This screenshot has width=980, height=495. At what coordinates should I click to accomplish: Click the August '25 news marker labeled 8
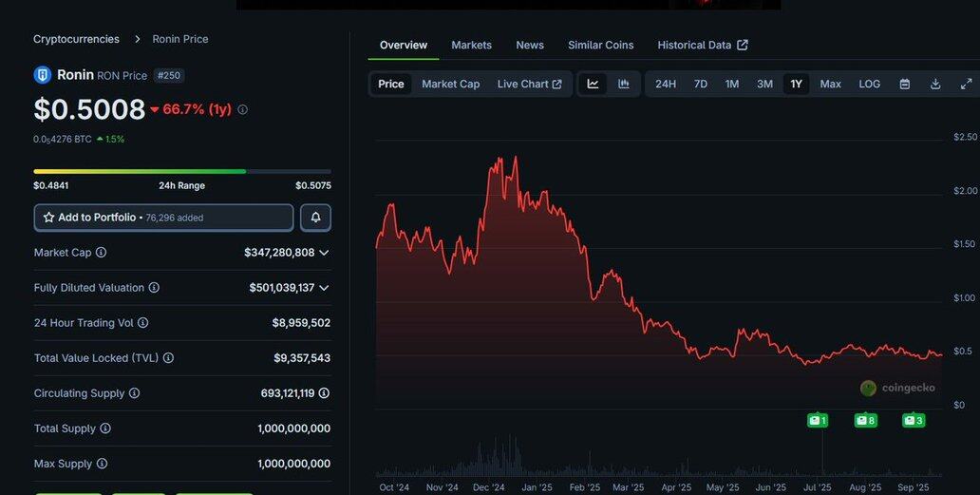[x=866, y=421]
